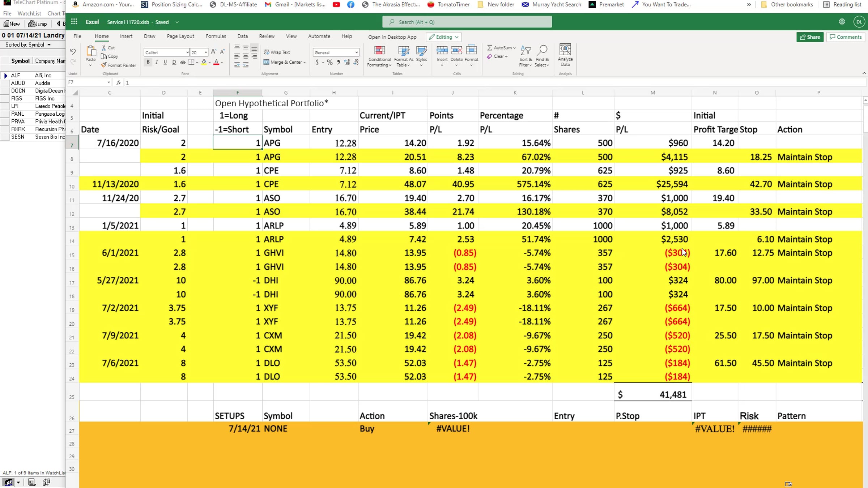
Task: Apply percent style to the cell
Action: 329,62
